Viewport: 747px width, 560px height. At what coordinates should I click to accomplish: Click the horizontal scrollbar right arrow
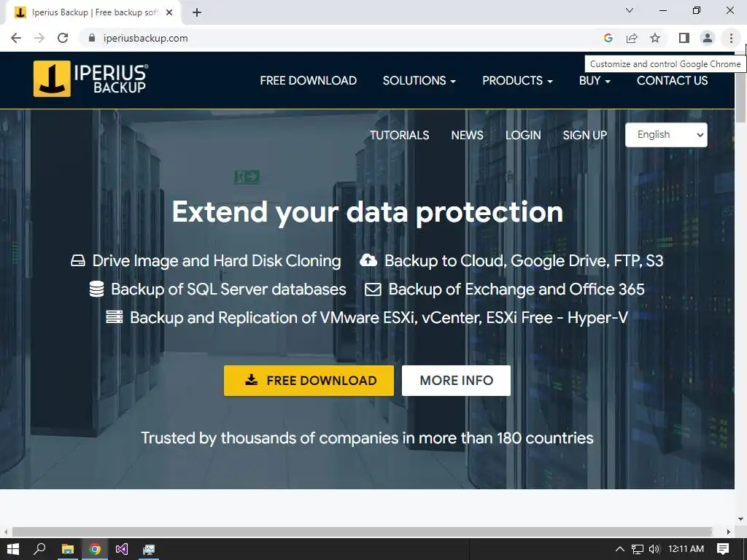[729, 532]
